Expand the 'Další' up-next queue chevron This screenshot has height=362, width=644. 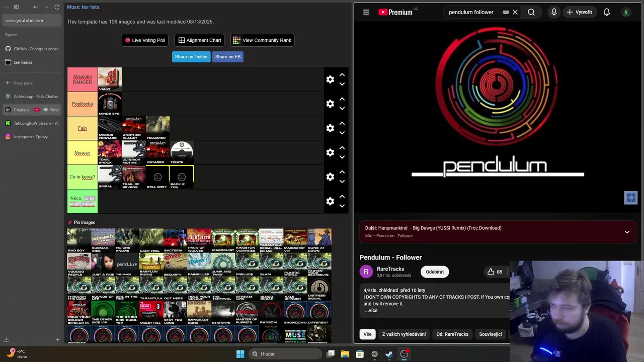627,232
